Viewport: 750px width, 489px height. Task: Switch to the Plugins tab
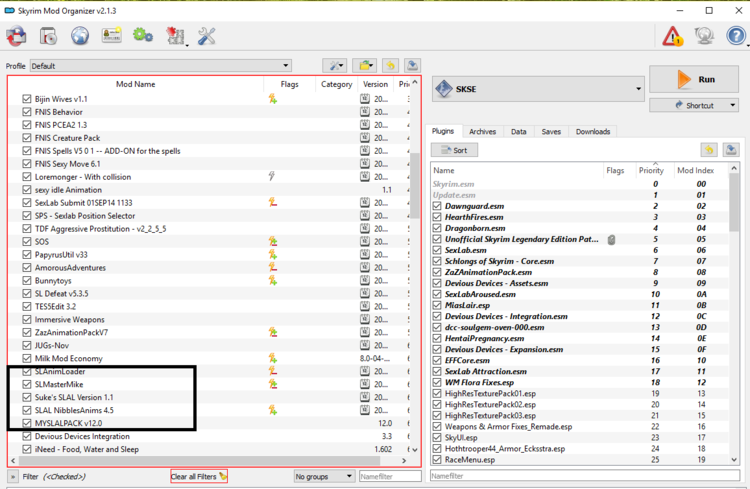[x=443, y=131]
